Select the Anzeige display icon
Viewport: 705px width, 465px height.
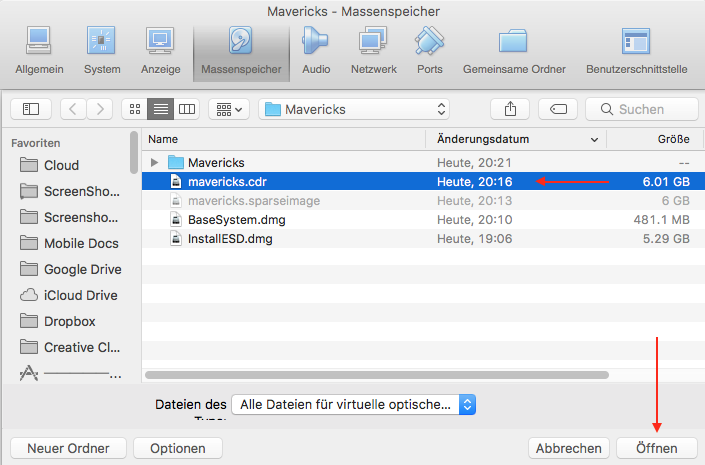coord(160,50)
